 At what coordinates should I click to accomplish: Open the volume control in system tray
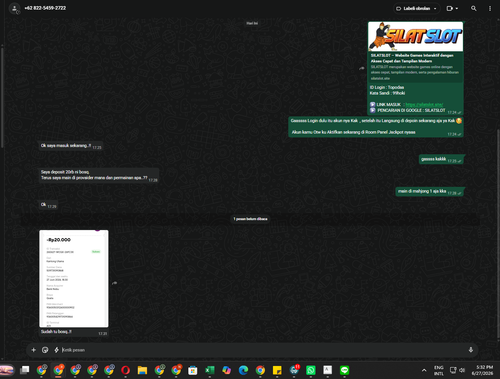coord(462,370)
